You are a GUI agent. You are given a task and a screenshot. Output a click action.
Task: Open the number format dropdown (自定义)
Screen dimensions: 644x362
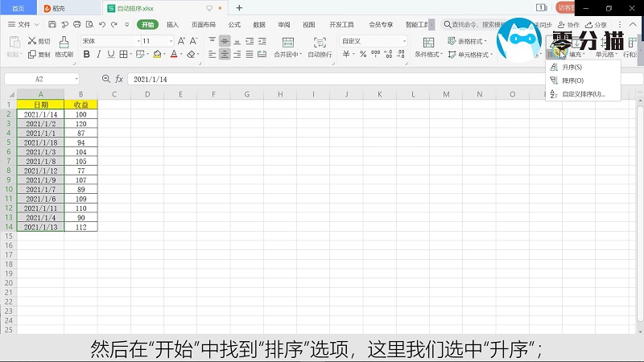click(402, 41)
